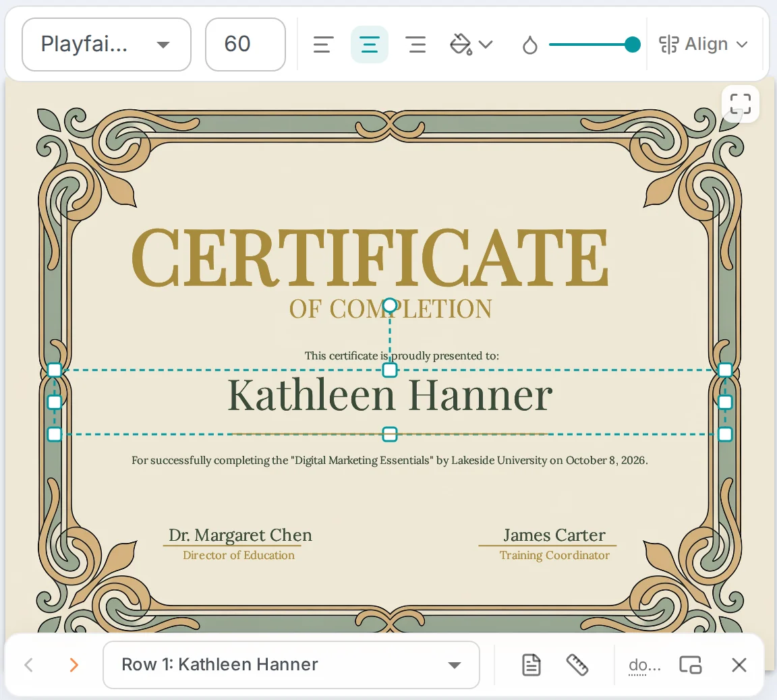Click the 'For successfully completing' description line
The height and width of the screenshot is (700, 777).
click(389, 460)
